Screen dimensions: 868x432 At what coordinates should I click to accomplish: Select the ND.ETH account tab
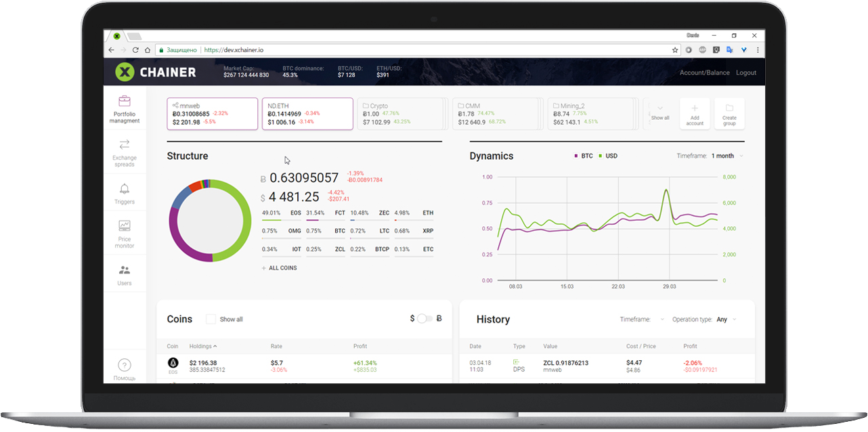pos(307,114)
